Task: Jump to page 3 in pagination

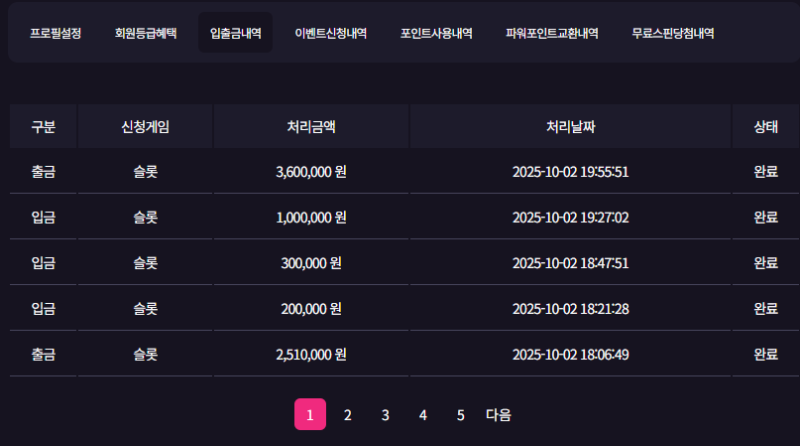Action: (x=385, y=415)
